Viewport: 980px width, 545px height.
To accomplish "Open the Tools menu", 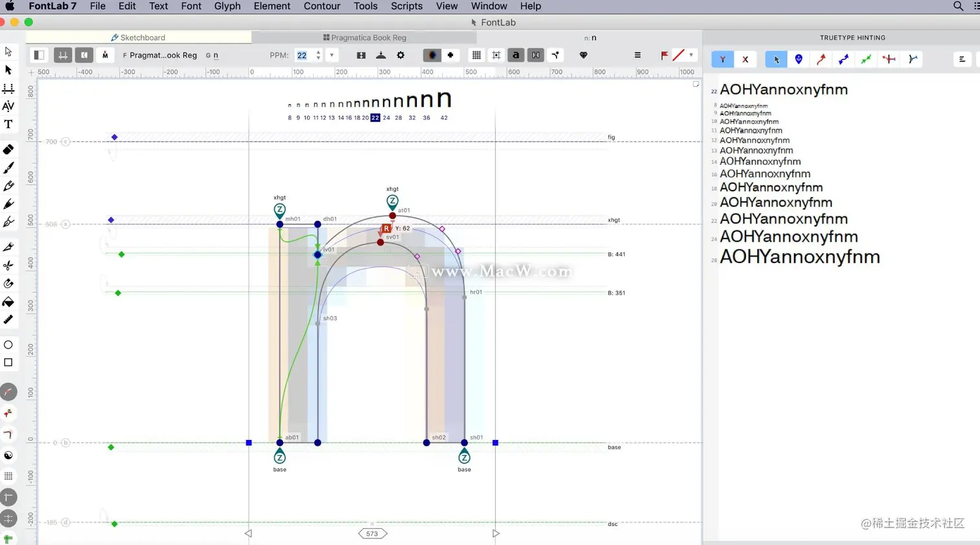I will (366, 6).
